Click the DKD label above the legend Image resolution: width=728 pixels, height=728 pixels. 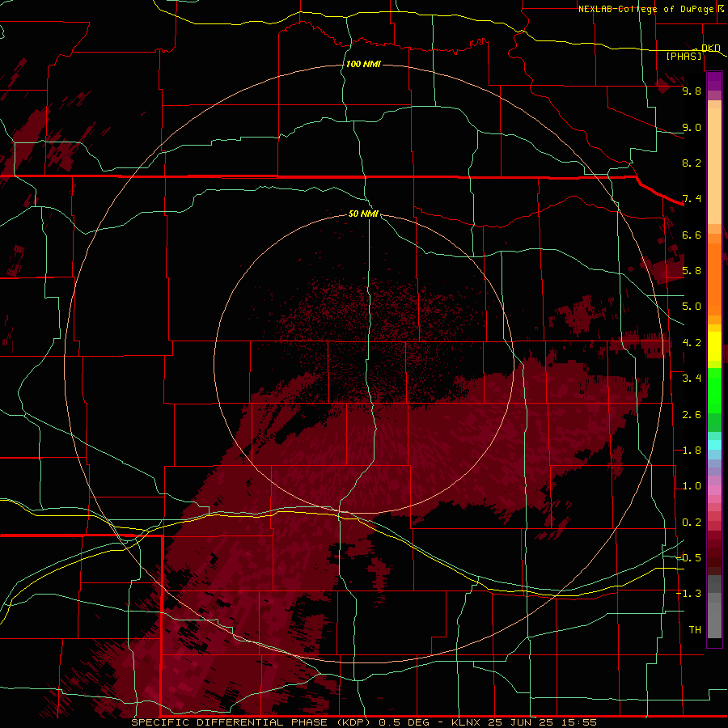coord(710,48)
